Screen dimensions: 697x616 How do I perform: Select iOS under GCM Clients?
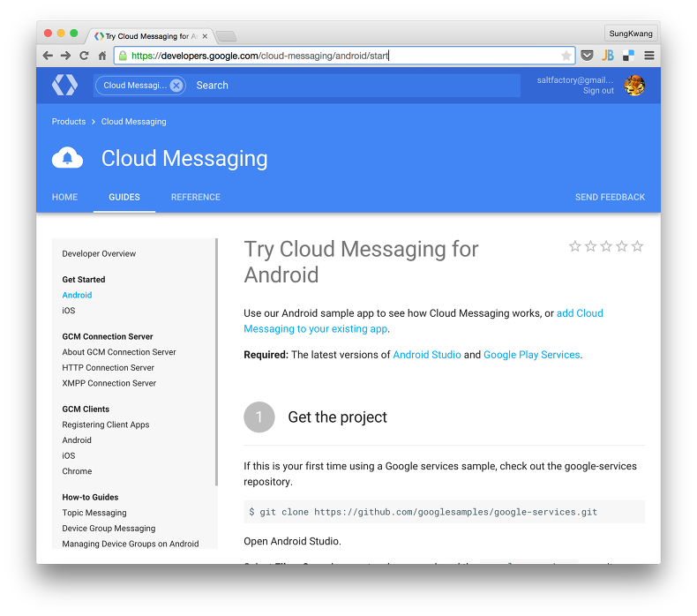pyautogui.click(x=69, y=455)
